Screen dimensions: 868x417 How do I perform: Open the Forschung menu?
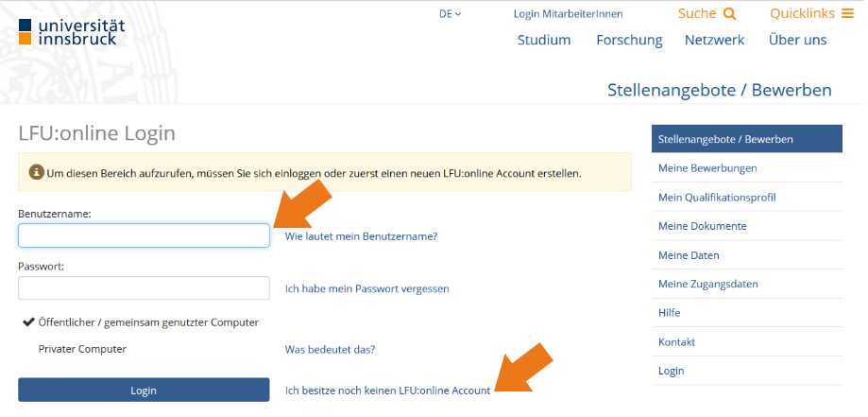(x=629, y=40)
